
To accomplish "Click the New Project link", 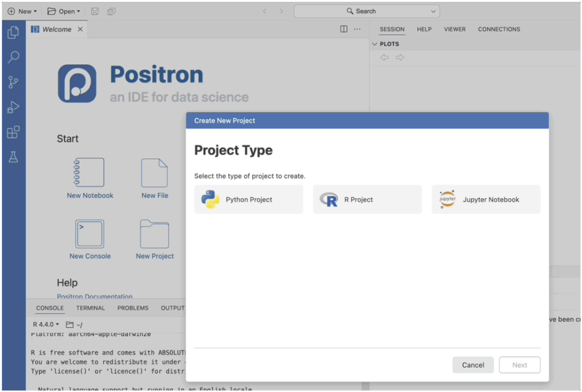I will coord(155,256).
